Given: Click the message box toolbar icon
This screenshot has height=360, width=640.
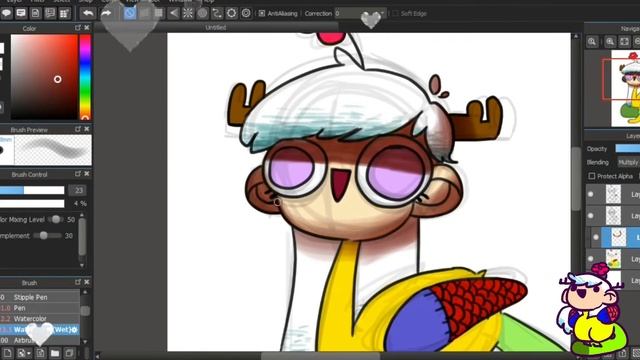Looking at the screenshot, I should click(x=21, y=13).
